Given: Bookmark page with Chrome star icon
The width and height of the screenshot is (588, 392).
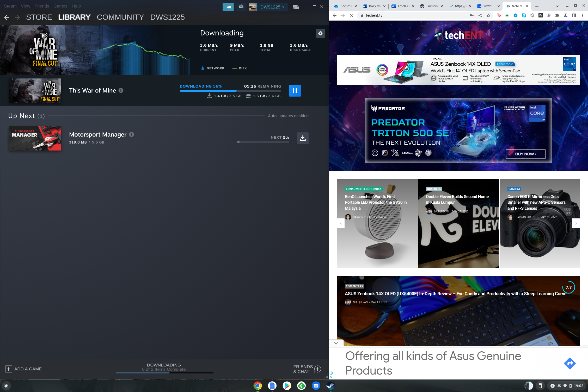Looking at the screenshot, I should click(x=488, y=15).
